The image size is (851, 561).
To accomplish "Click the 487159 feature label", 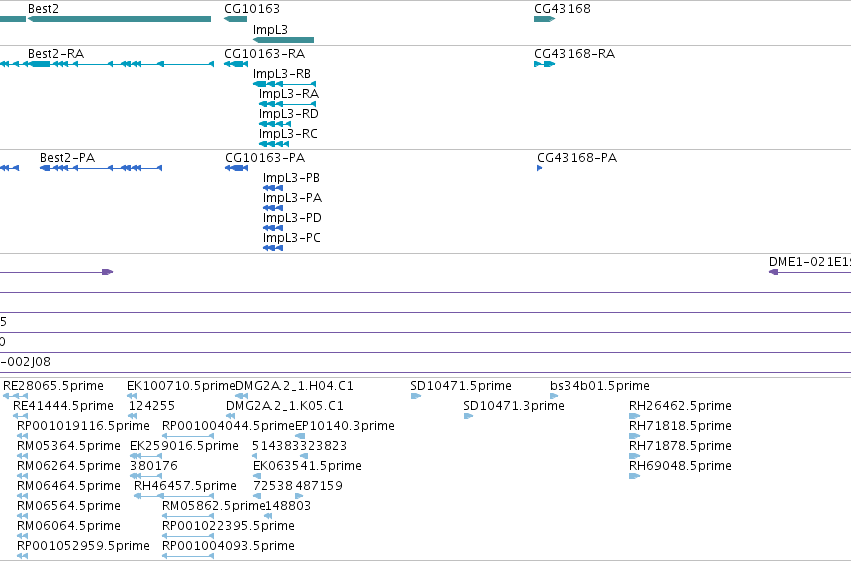I will click(319, 486).
